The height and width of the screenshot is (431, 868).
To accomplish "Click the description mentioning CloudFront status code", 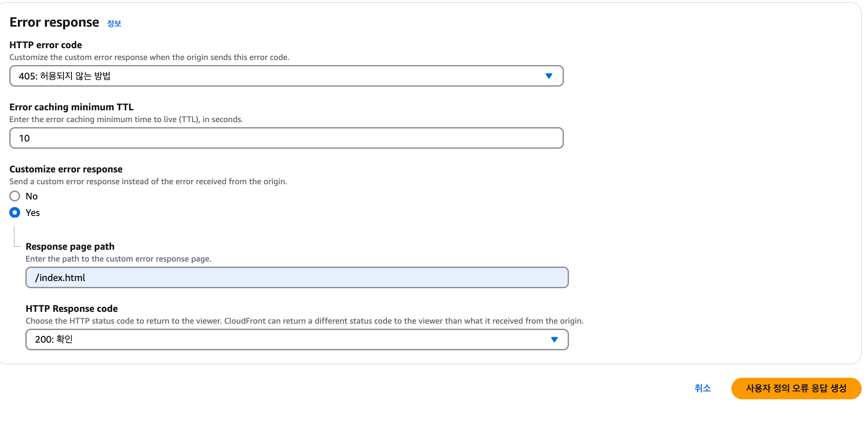I will (x=305, y=321).
